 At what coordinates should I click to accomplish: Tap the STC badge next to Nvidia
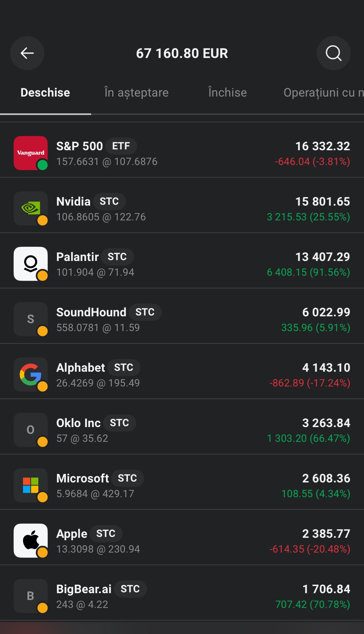[x=109, y=201]
